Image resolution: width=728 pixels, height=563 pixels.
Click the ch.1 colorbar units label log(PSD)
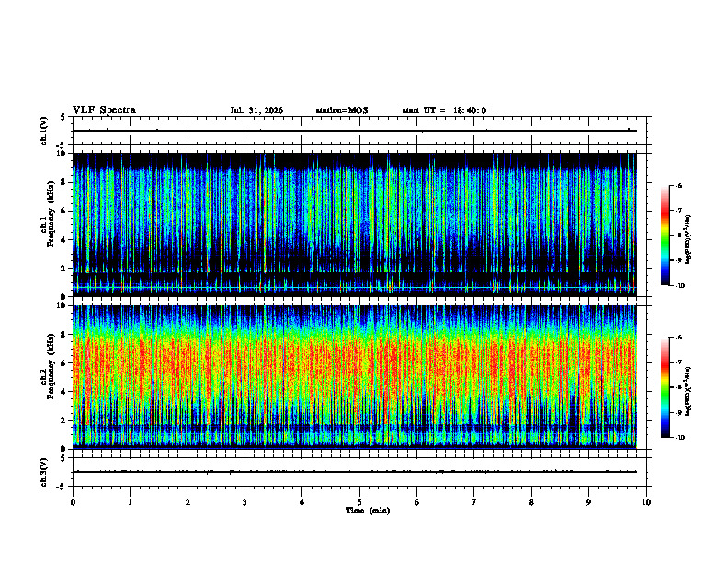(688, 240)
